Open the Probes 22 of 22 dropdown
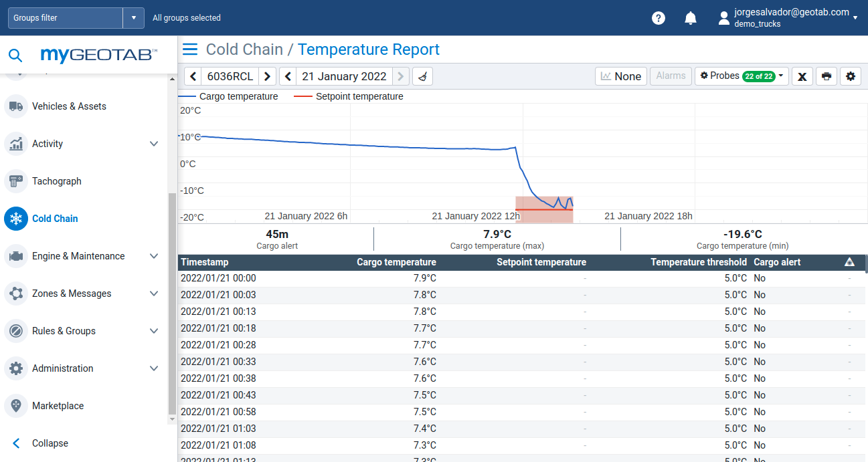Image resolution: width=868 pixels, height=462 pixels. pyautogui.click(x=742, y=76)
